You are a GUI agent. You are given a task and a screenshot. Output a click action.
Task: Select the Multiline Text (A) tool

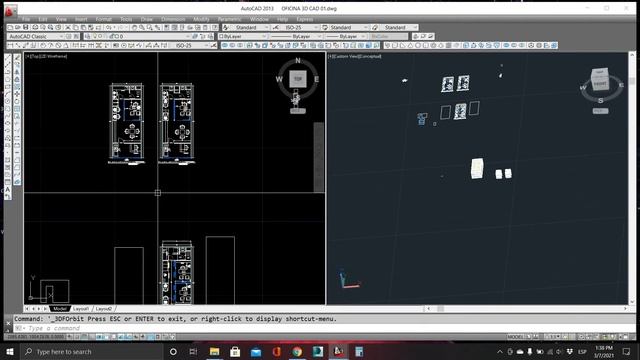click(x=8, y=190)
